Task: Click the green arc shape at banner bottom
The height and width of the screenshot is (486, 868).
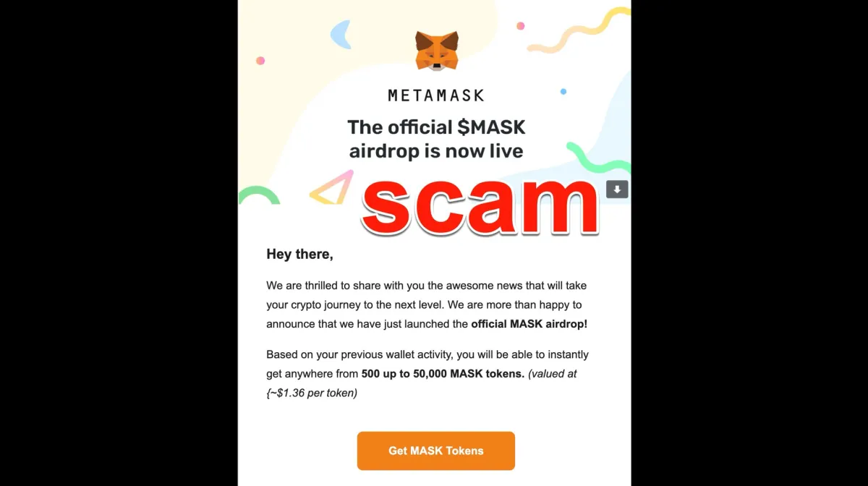Action: (x=259, y=195)
